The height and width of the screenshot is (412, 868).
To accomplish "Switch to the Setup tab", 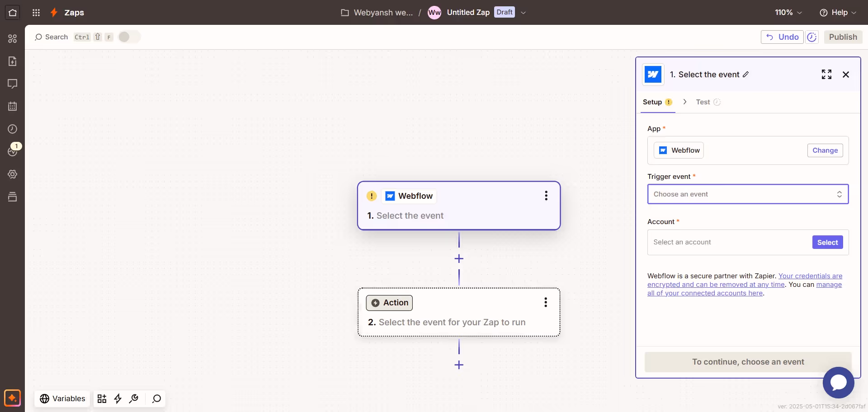I will click(x=657, y=102).
